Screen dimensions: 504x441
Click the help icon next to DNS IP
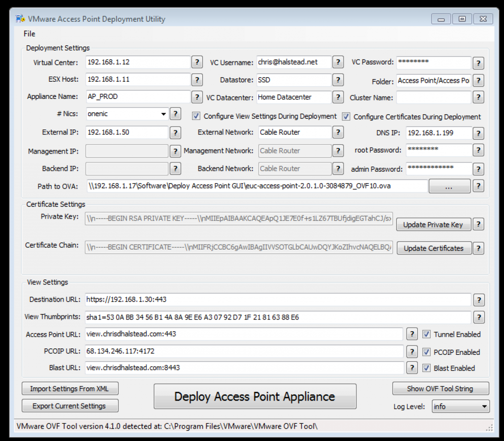tap(478, 133)
